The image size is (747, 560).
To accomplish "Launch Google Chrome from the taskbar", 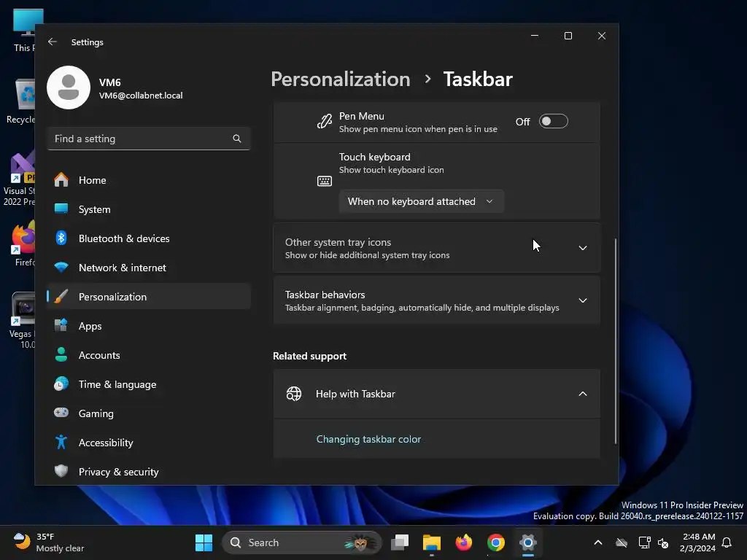I will click(x=495, y=542).
